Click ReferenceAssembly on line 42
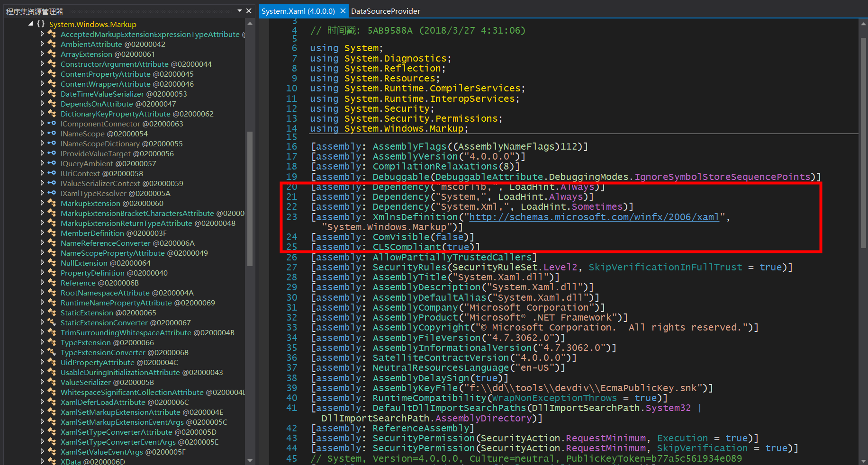Screen dimensions: 868x465 point(421,428)
